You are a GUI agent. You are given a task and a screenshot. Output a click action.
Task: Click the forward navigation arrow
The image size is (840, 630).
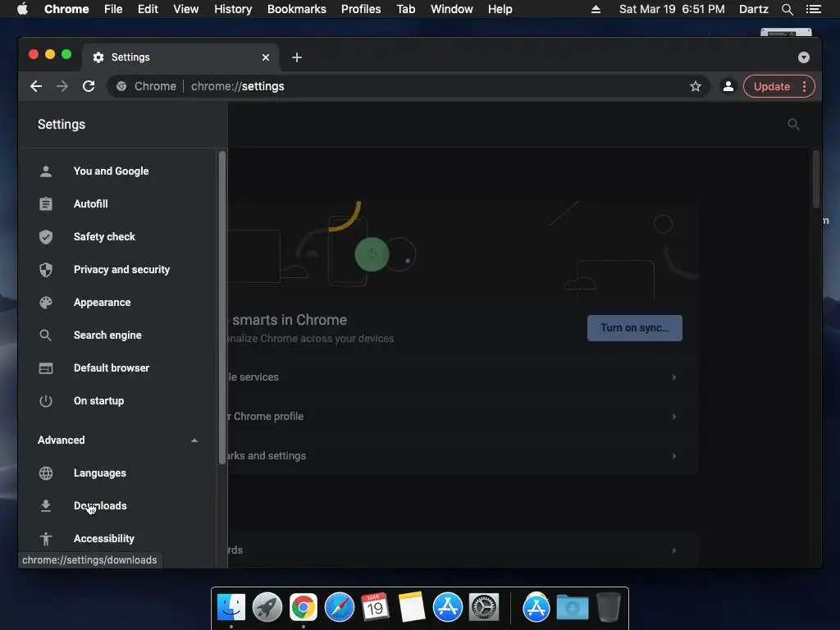(x=62, y=86)
